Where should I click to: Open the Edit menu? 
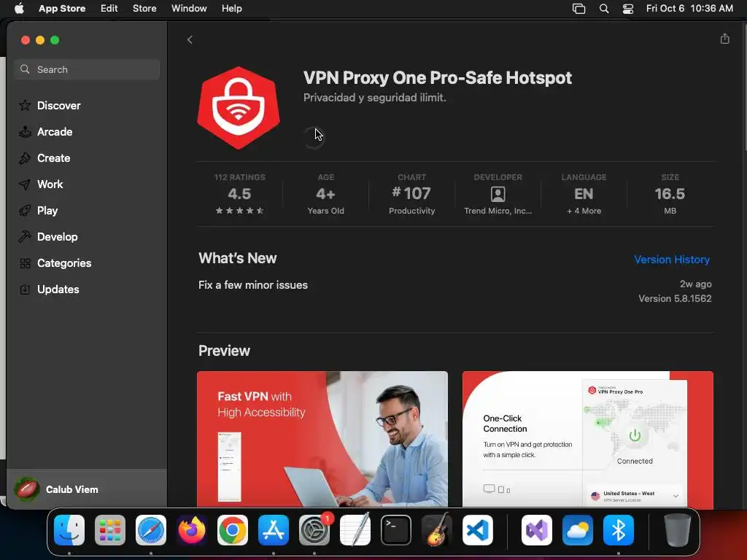point(109,9)
